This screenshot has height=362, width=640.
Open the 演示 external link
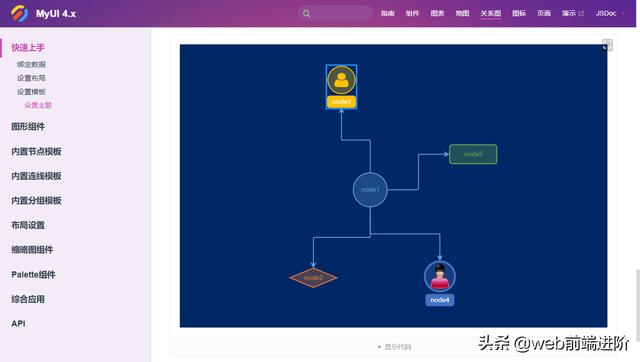pos(573,13)
